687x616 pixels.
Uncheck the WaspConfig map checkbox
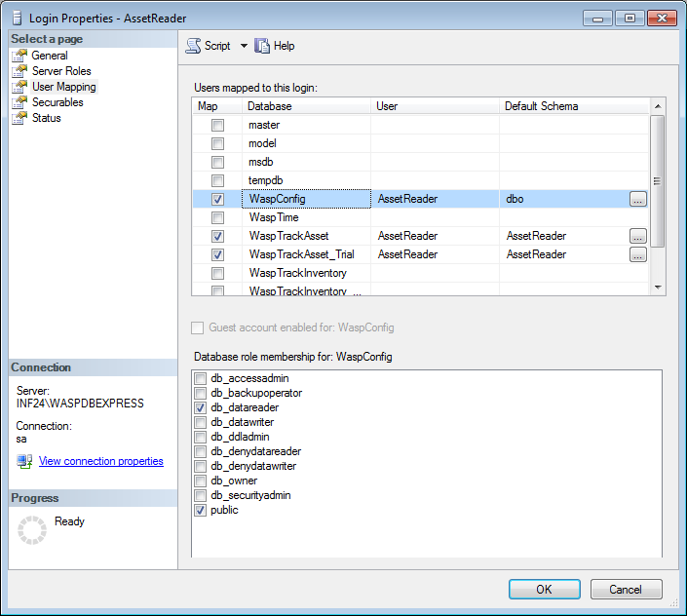coord(217,200)
